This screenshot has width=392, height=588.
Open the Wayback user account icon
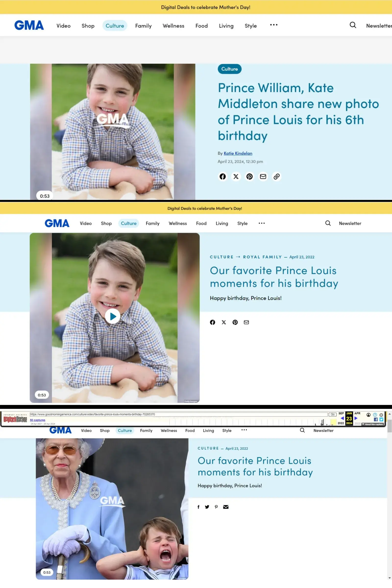click(368, 415)
